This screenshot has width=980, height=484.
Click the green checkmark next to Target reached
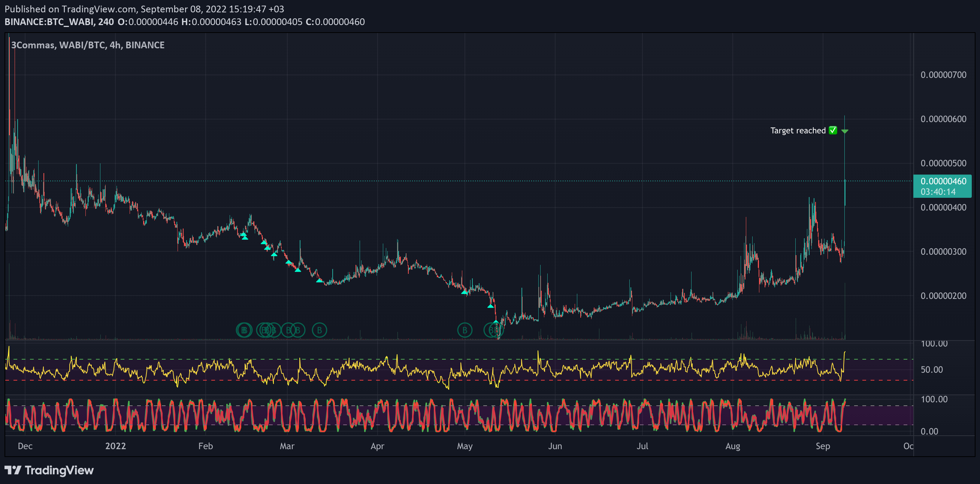(833, 130)
